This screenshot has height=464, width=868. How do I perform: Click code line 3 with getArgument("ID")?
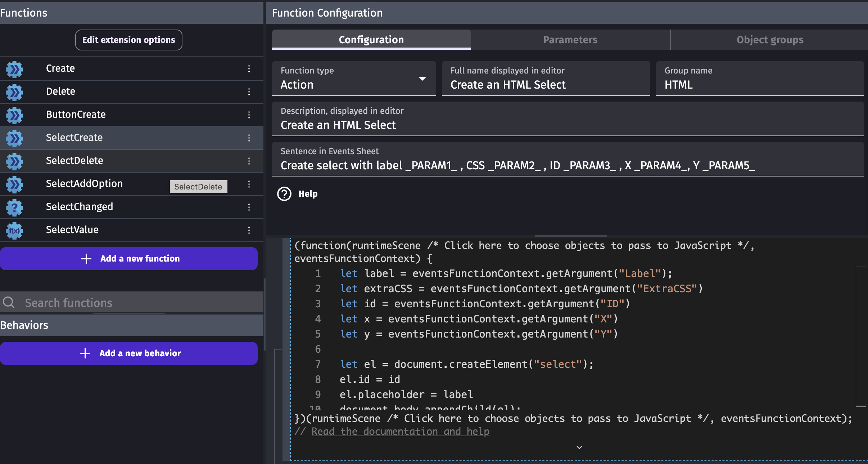point(485,304)
